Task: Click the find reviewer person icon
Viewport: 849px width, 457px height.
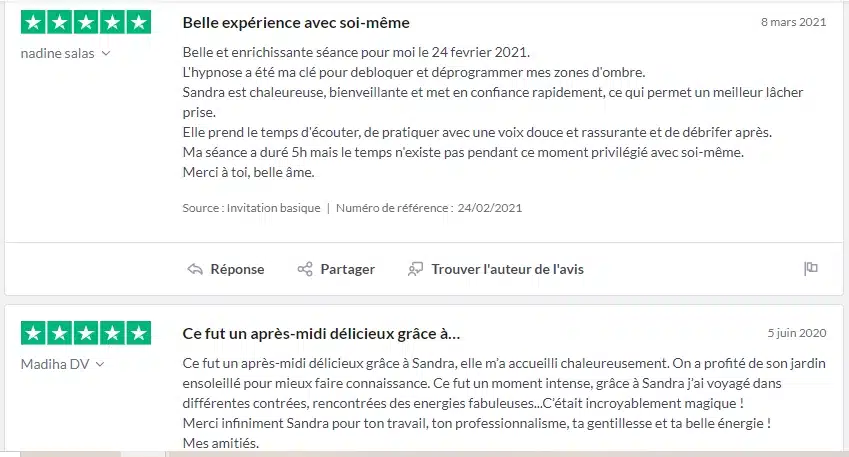Action: coord(416,269)
